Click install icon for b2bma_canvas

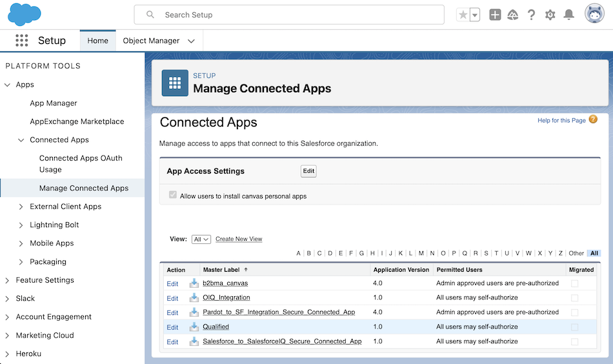click(x=194, y=283)
